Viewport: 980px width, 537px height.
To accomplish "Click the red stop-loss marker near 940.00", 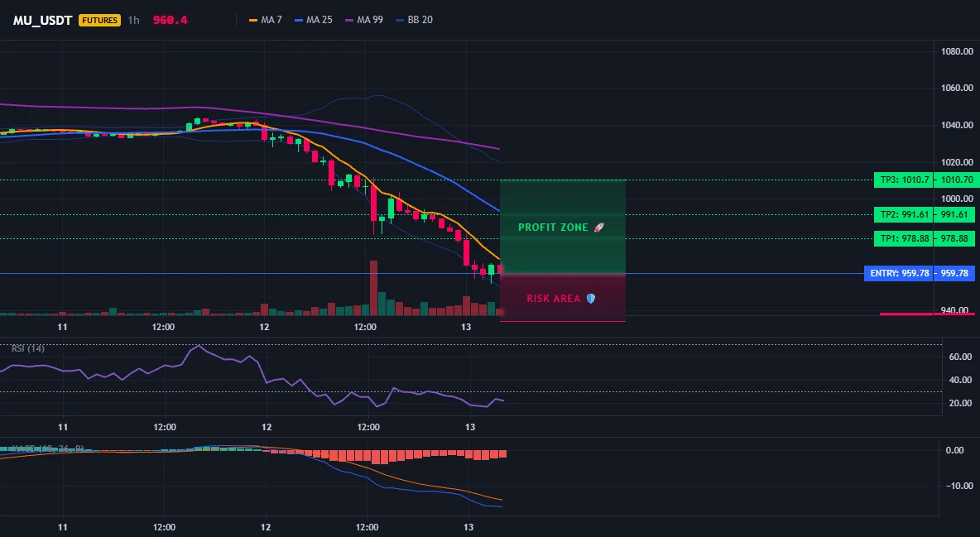I will pyautogui.click(x=930, y=314).
